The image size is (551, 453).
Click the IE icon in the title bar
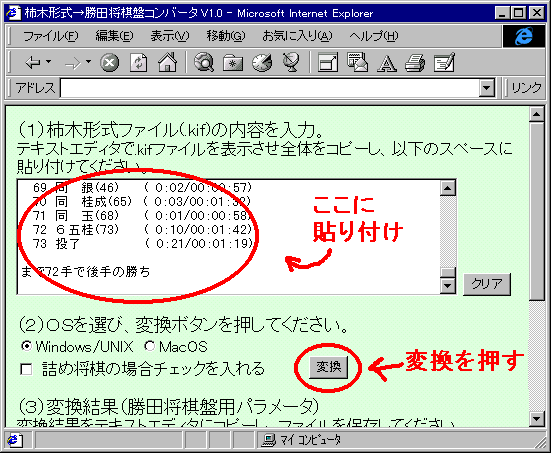(13, 13)
